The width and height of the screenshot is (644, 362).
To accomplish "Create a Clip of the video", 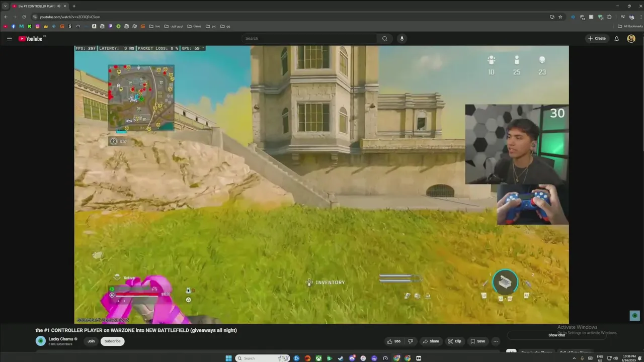I will click(454, 341).
